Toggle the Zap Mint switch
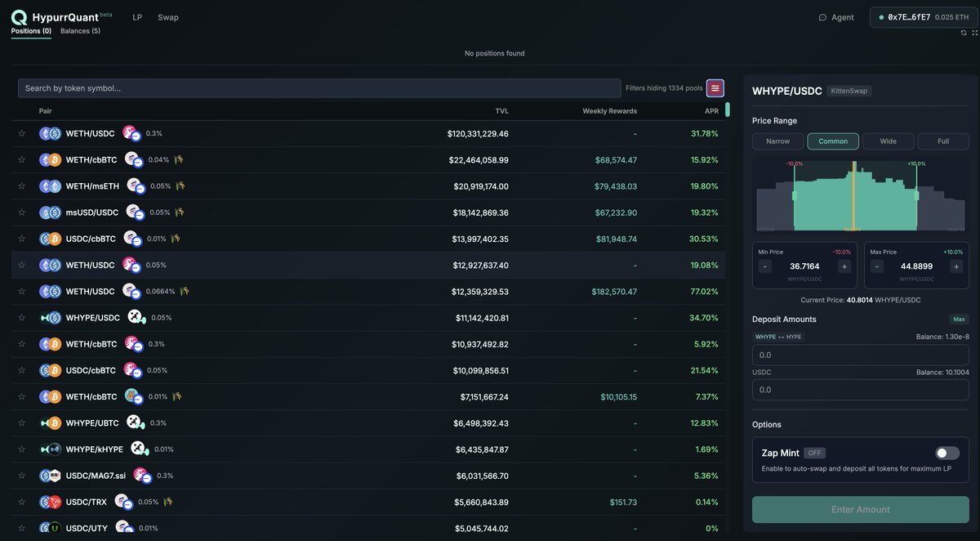The height and width of the screenshot is (541, 980). point(947,453)
